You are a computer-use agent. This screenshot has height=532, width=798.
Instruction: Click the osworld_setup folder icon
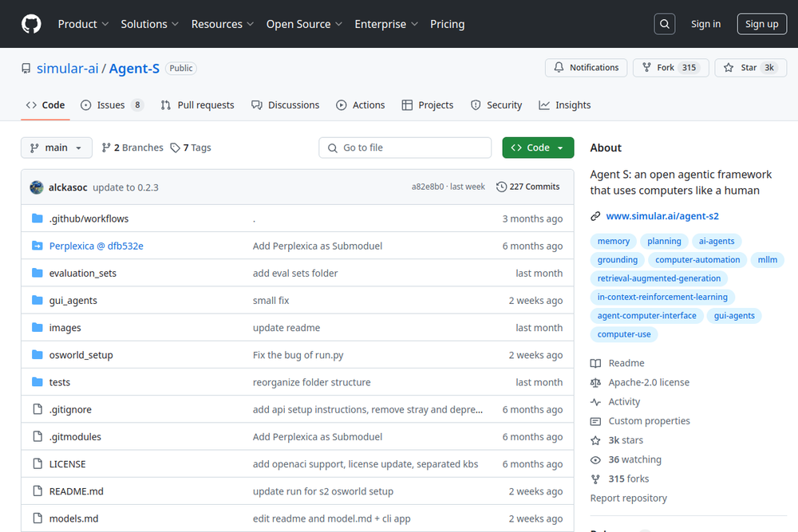point(38,354)
